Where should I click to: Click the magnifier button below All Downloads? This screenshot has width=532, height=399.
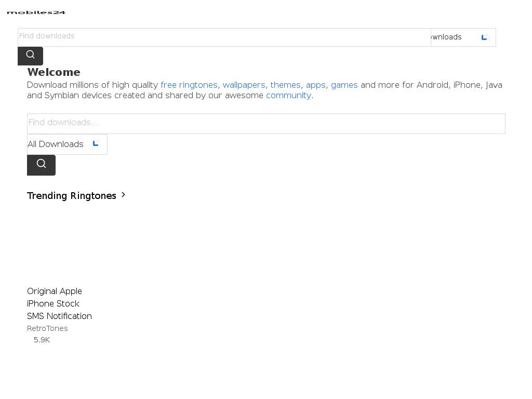[41, 165]
